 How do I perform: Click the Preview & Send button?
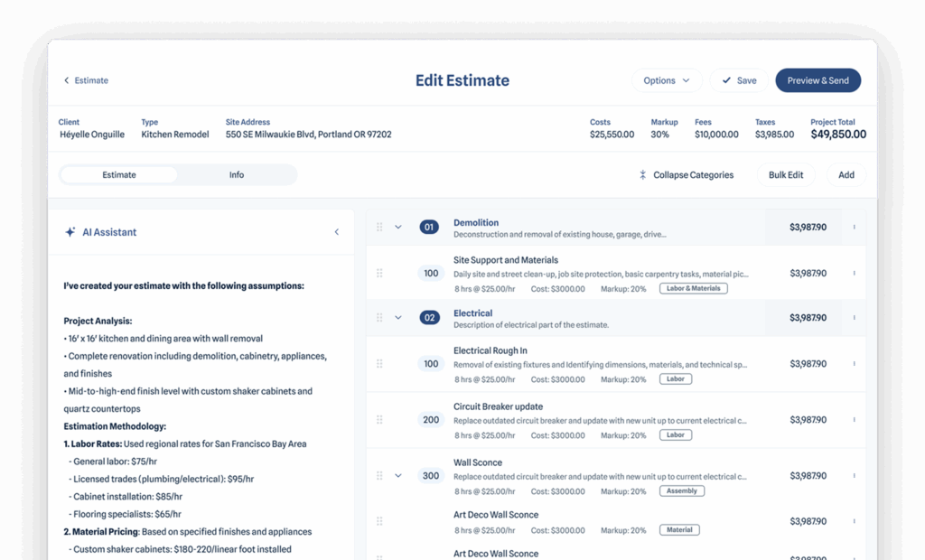point(818,80)
